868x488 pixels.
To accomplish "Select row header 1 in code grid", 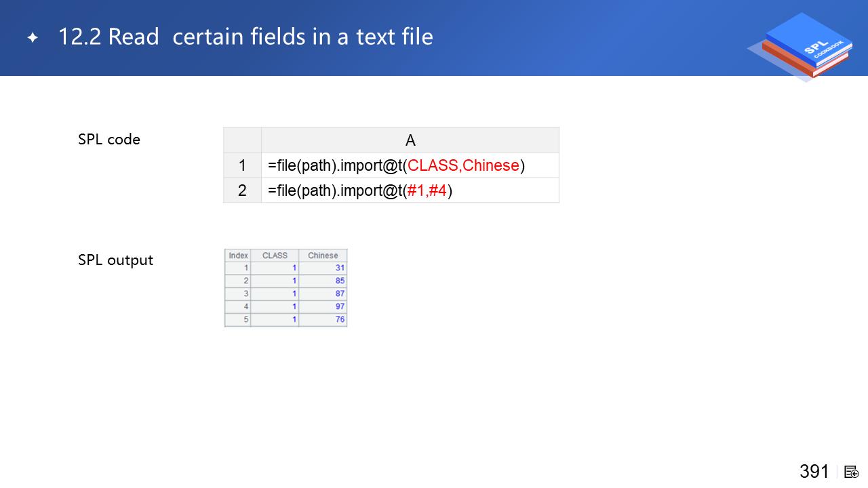I will 242,165.
